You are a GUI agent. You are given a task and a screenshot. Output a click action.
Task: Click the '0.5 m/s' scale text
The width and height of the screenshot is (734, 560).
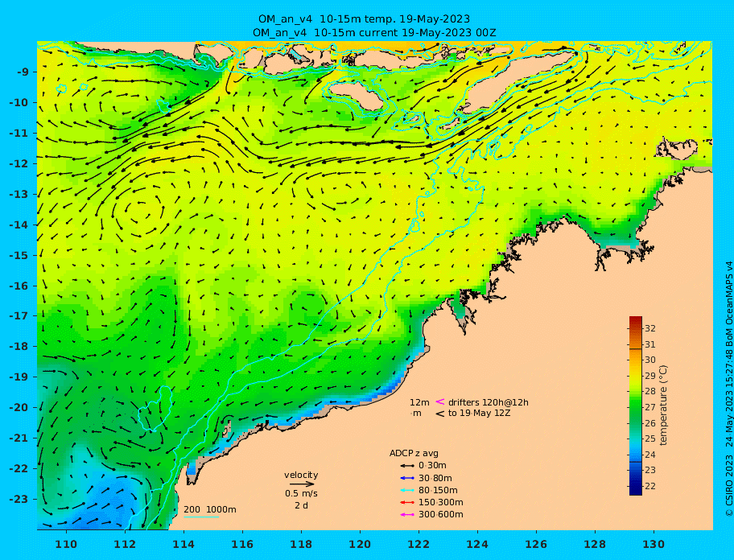pyautogui.click(x=301, y=493)
